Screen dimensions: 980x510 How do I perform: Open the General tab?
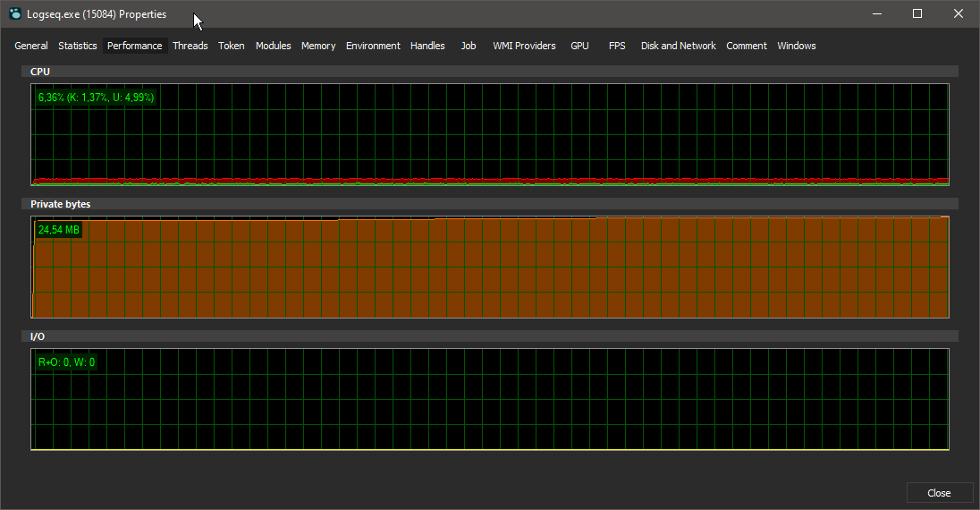tap(31, 46)
